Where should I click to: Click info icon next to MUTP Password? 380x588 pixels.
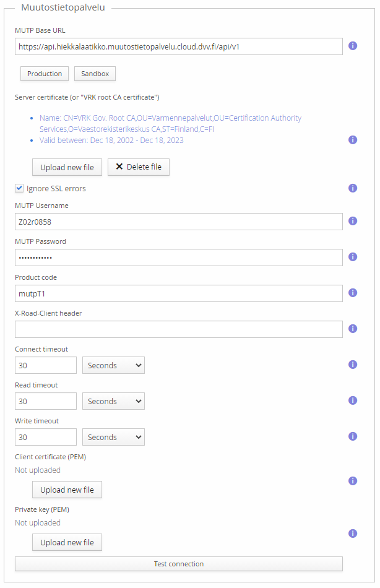click(x=353, y=257)
